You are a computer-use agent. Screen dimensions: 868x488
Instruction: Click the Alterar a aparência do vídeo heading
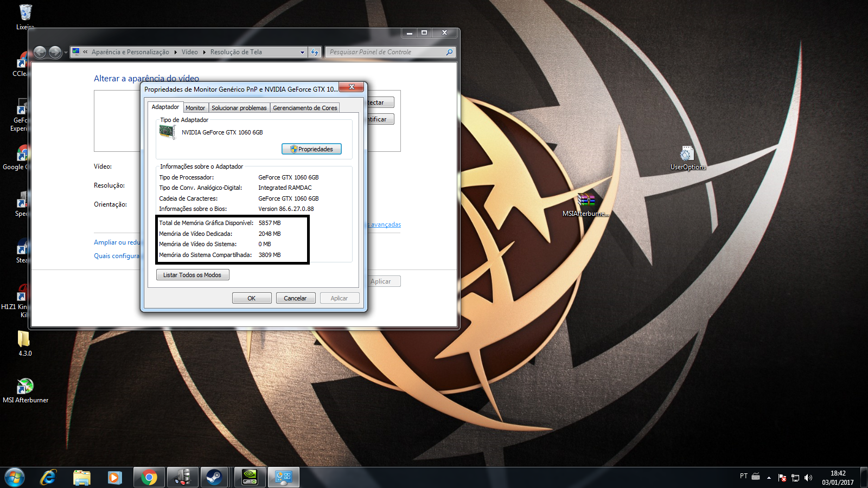pos(146,79)
